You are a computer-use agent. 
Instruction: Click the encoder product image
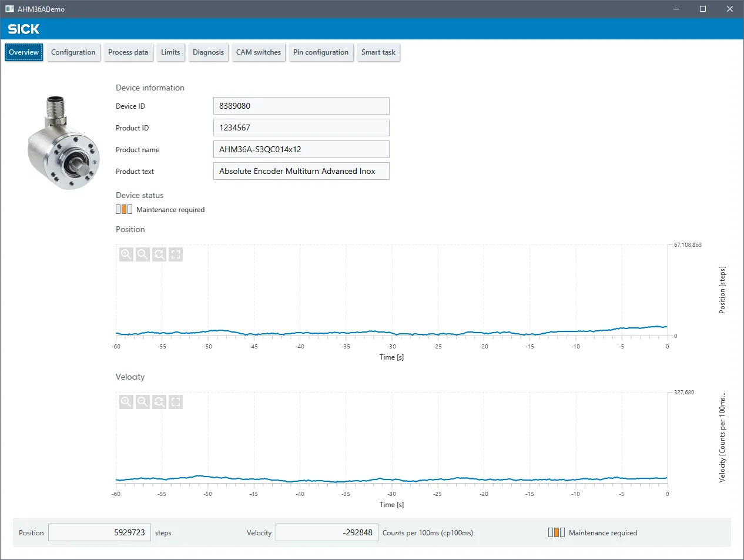[x=63, y=143]
